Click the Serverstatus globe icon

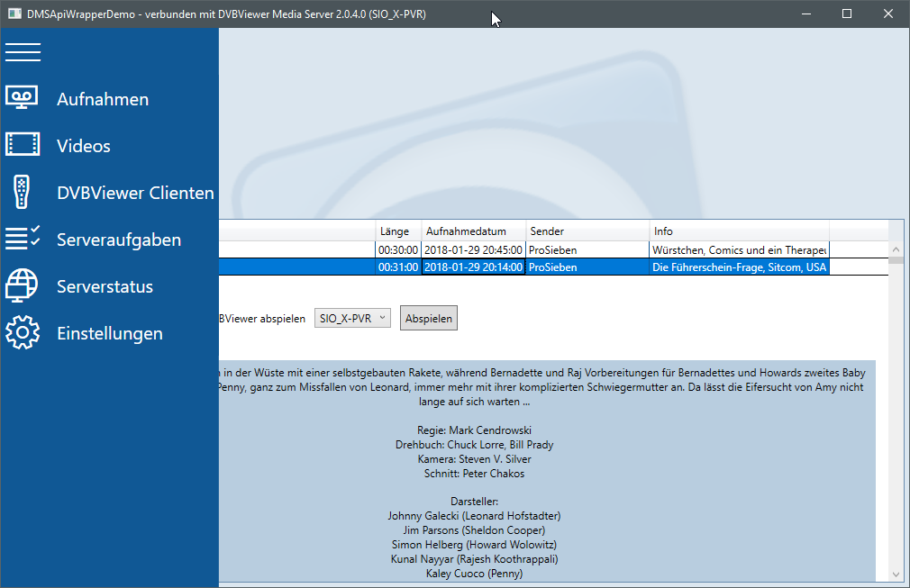23,286
